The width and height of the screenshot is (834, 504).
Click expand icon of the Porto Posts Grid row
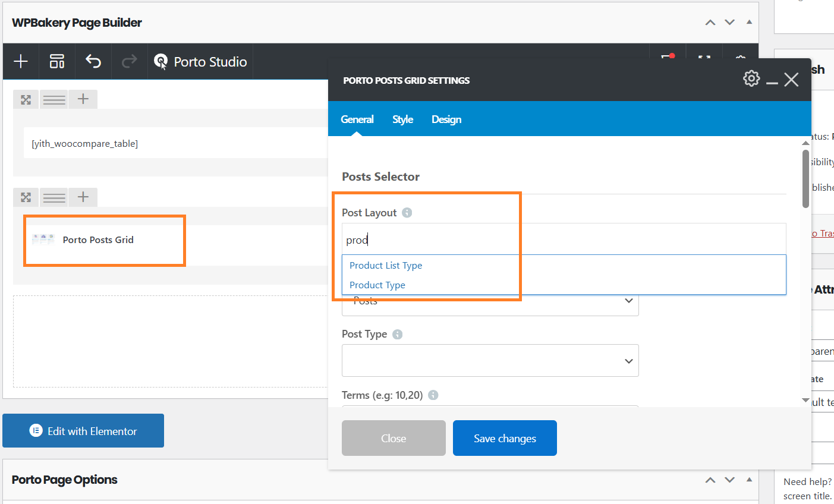pos(26,197)
